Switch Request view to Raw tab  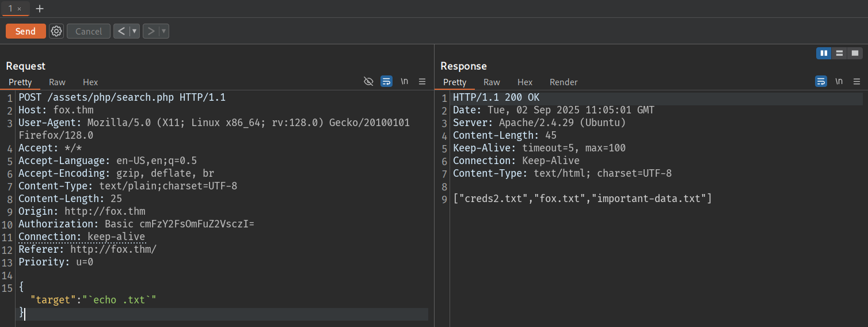pos(57,82)
